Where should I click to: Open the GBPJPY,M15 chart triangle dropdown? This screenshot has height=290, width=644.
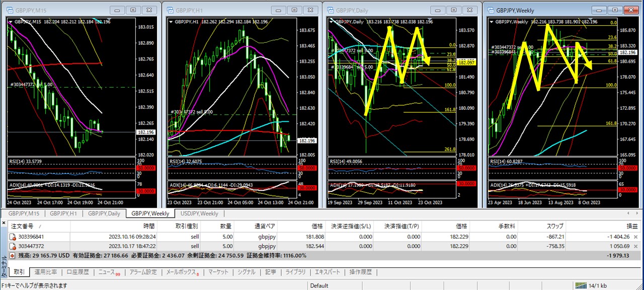(10, 22)
